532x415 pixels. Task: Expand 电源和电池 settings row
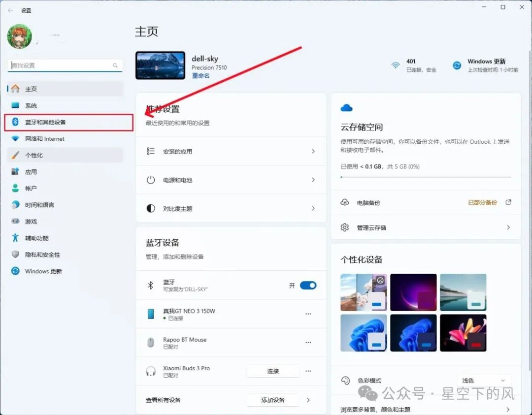tap(231, 180)
